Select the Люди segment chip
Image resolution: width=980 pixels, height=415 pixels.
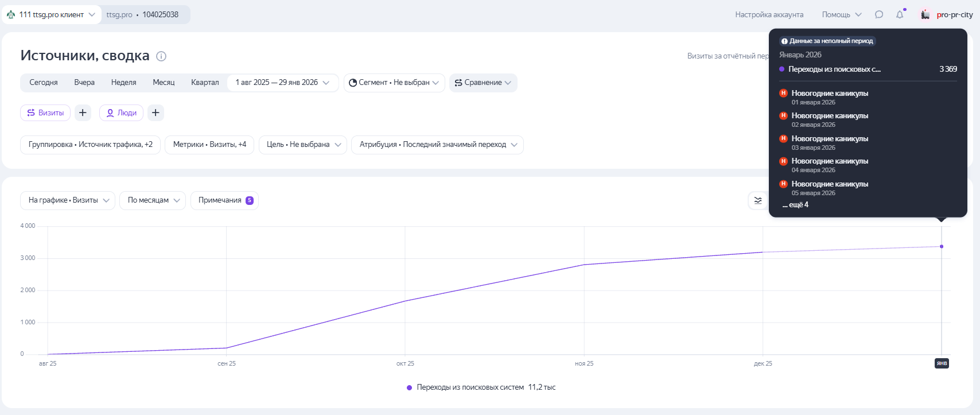tap(122, 113)
